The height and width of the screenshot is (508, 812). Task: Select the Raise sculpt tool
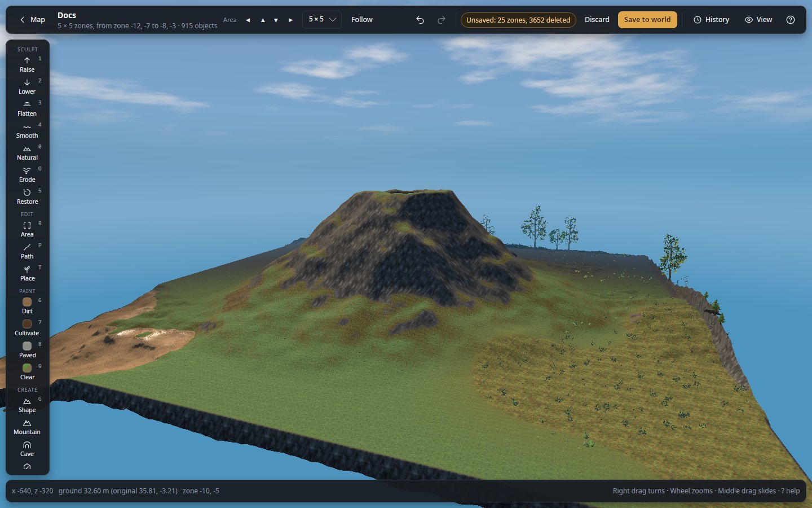[27, 64]
